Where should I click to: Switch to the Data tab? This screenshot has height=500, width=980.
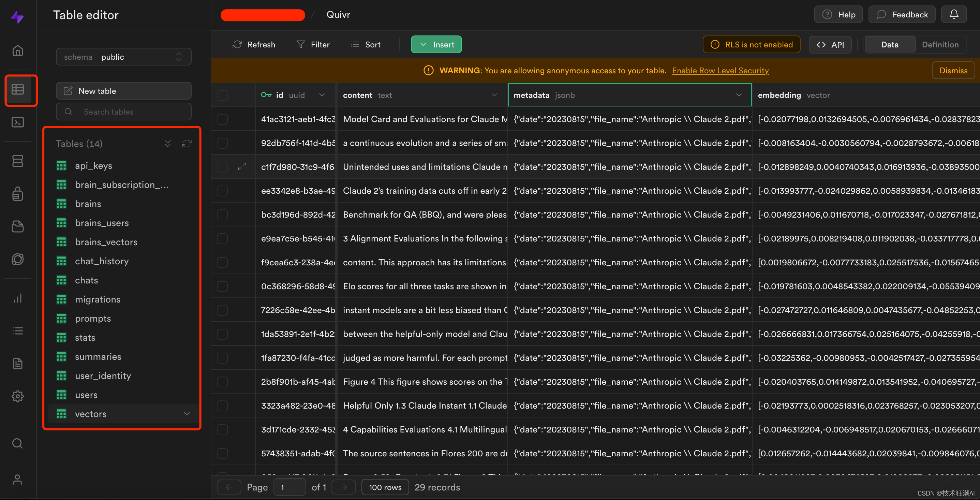889,45
